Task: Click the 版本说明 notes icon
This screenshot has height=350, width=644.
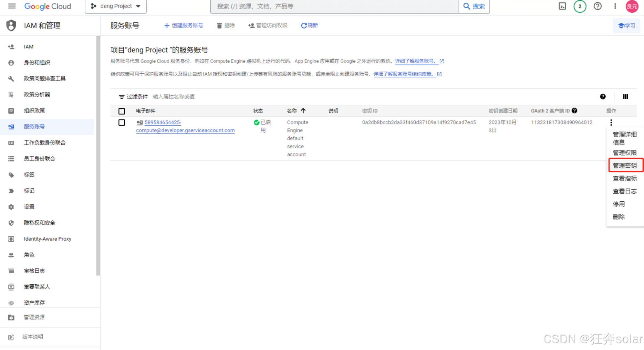Action: (x=11, y=337)
